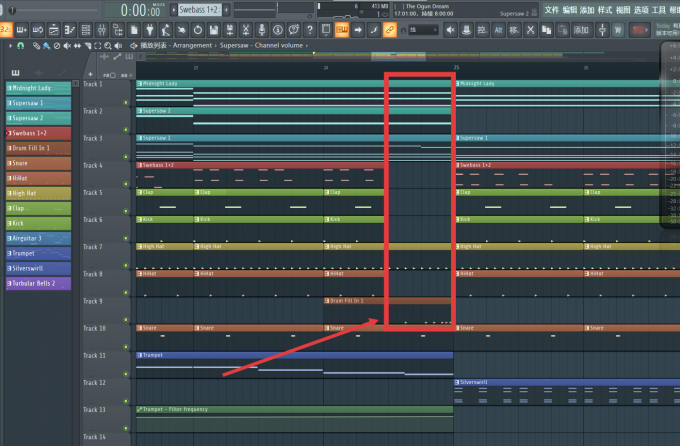Open the plugin picker plug icon

click(150, 30)
